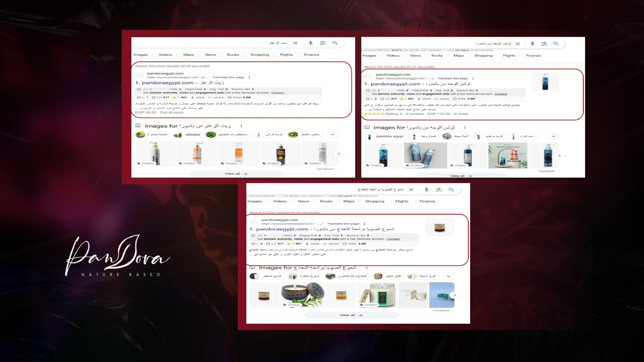Click microphone icon in the زيت الزعتر search

tap(310, 43)
